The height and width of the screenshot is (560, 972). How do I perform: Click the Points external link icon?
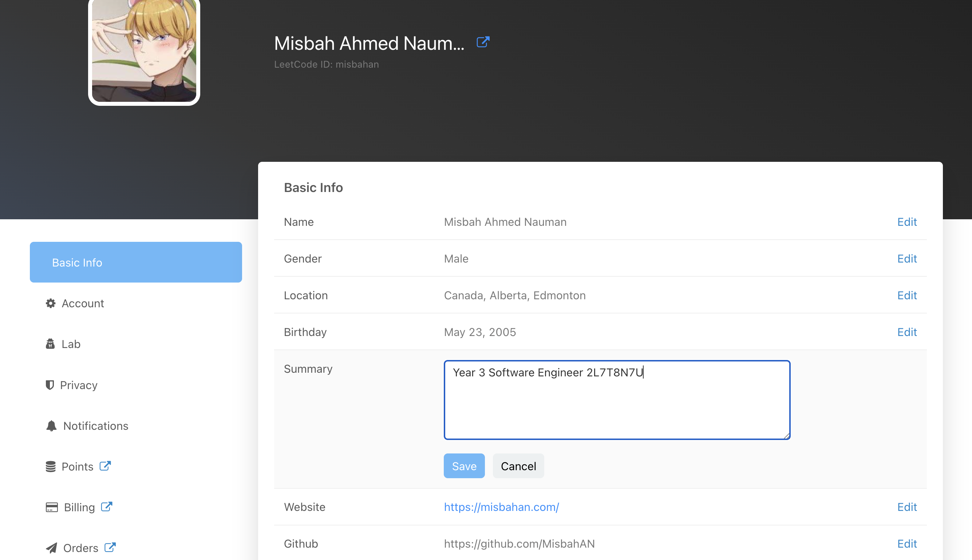105,466
